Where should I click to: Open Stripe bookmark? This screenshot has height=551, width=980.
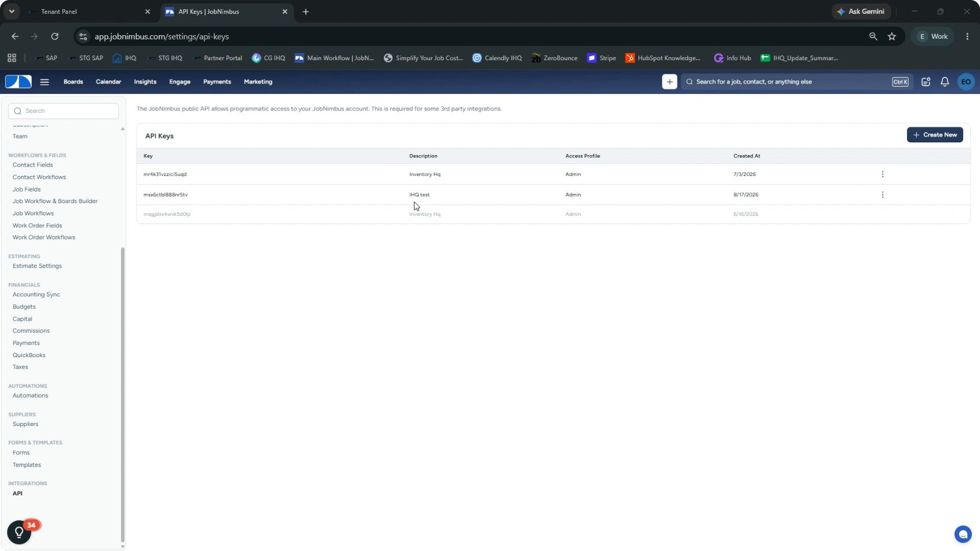point(602,58)
